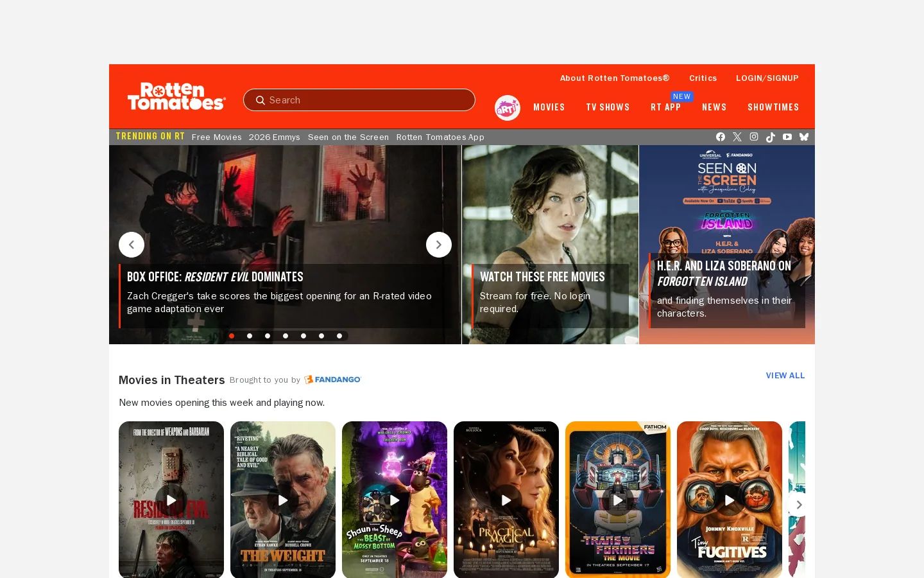Play Tiny Fugitives trailer
The height and width of the screenshot is (578, 924).
730,500
